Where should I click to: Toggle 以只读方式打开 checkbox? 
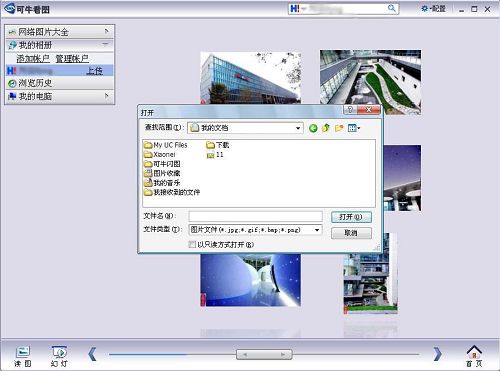[x=192, y=244]
